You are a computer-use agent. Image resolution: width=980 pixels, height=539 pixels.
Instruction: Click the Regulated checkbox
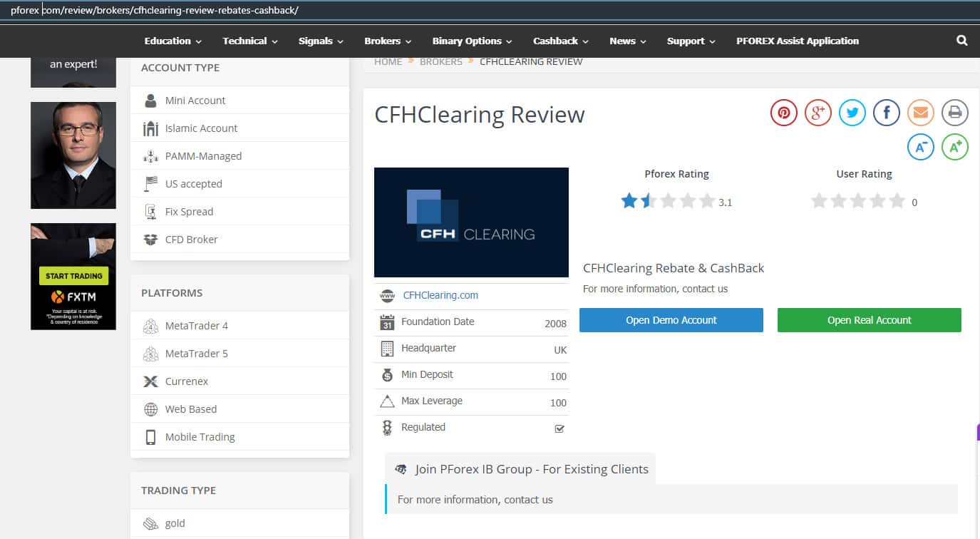[x=559, y=428]
